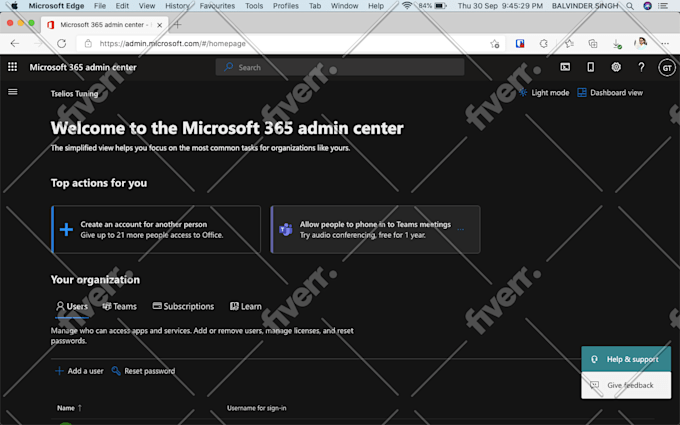The height and width of the screenshot is (425, 680).
Task: Click Give feedback
Action: (626, 385)
